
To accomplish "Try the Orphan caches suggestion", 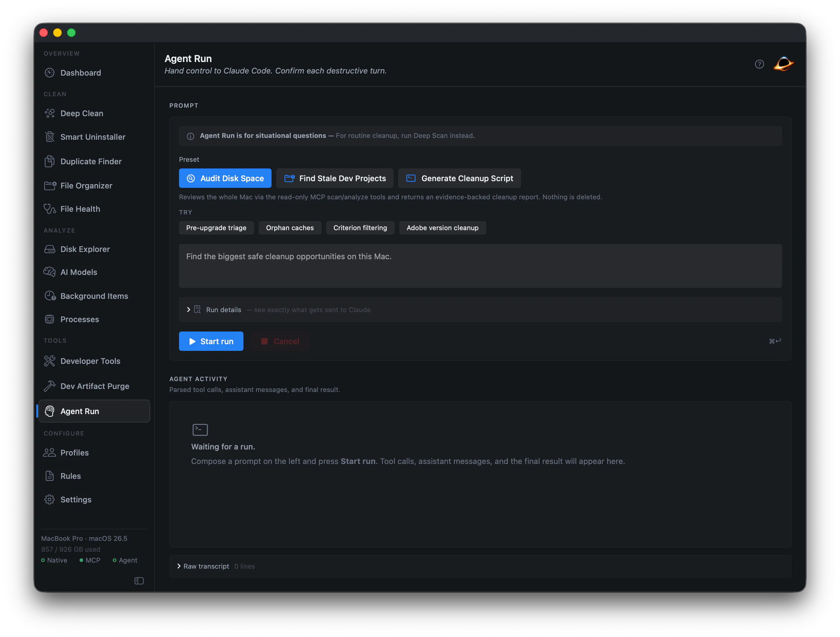I will (x=290, y=228).
